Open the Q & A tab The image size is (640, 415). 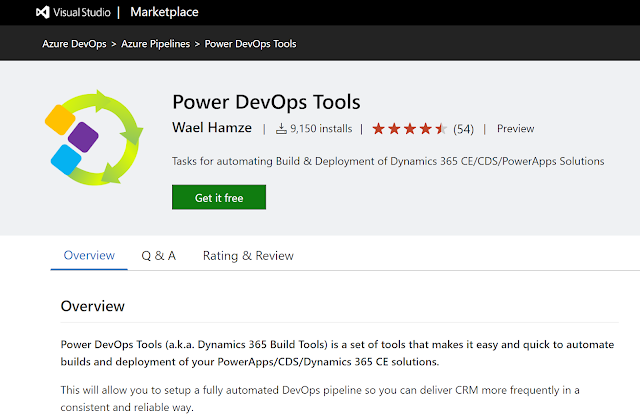click(159, 256)
